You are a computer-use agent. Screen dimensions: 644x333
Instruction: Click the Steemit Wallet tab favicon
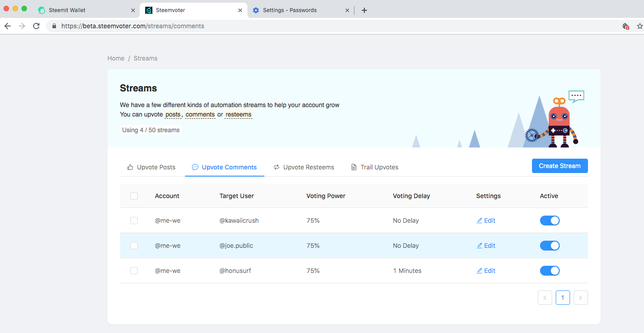click(42, 10)
